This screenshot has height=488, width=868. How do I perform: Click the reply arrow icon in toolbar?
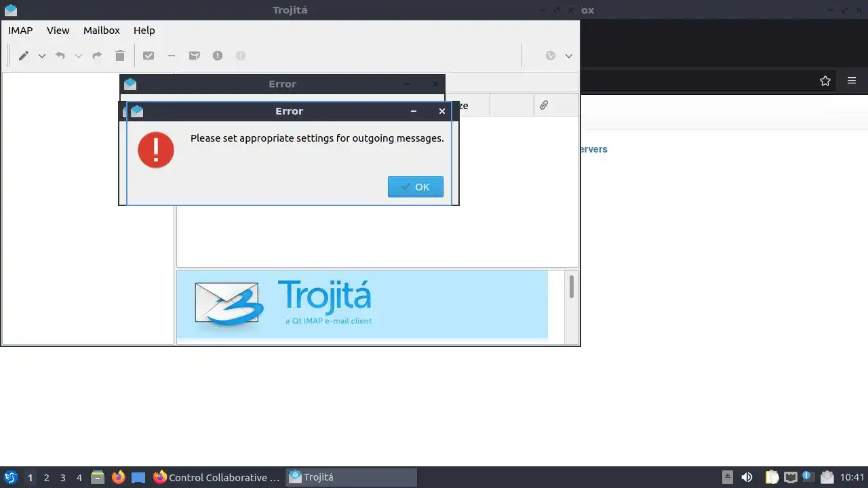pos(60,56)
